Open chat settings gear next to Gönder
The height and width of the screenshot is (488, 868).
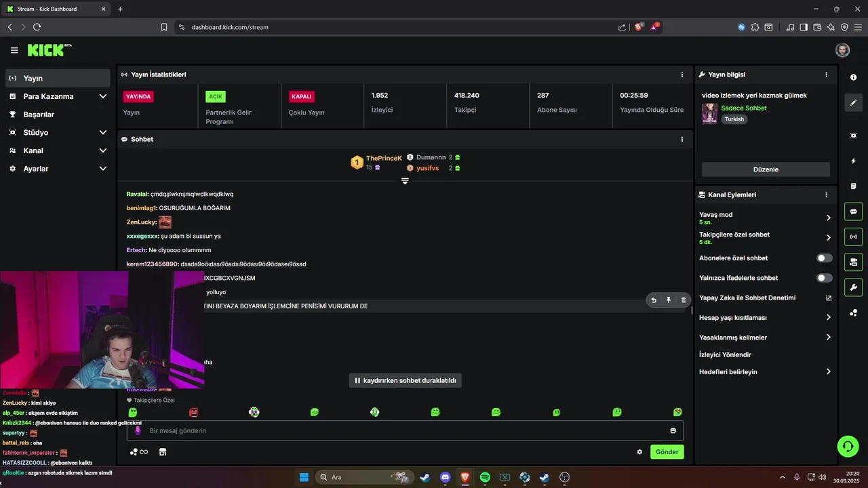639,452
